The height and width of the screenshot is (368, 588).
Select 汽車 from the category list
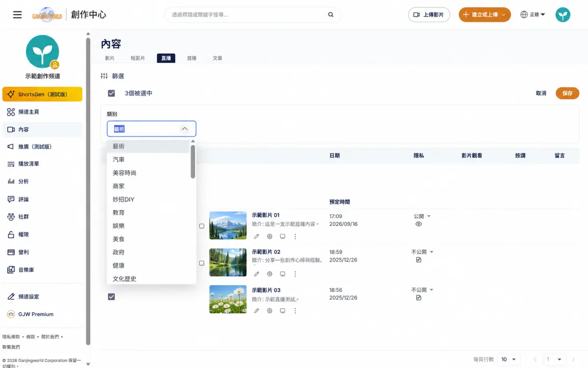148,160
